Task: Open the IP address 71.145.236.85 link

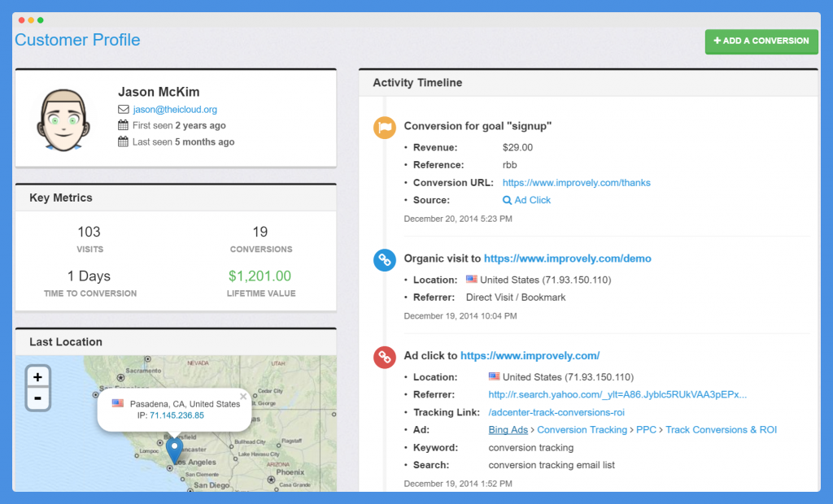Action: tap(177, 415)
